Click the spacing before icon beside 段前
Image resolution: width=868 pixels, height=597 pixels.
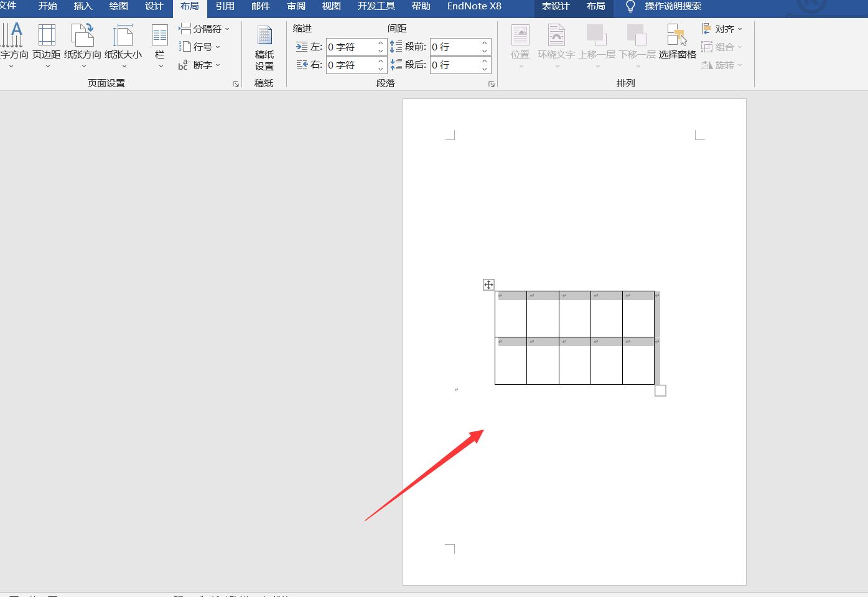tap(396, 47)
